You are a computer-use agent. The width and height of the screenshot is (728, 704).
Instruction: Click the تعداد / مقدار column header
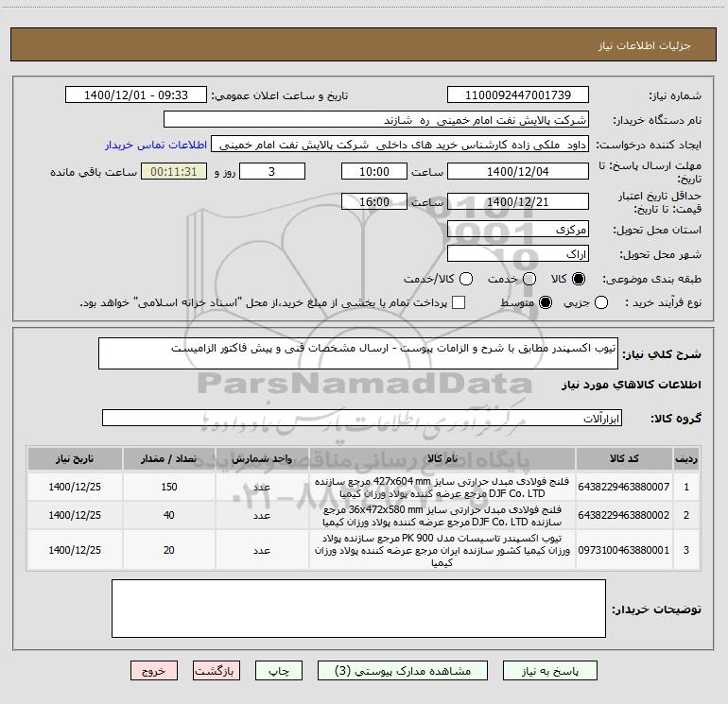click(169, 458)
